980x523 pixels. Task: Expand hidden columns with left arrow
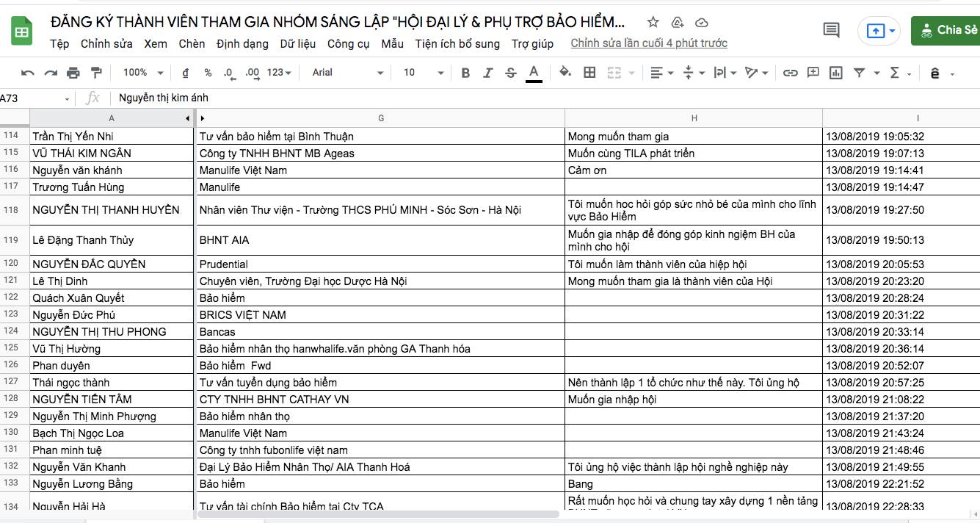click(187, 118)
